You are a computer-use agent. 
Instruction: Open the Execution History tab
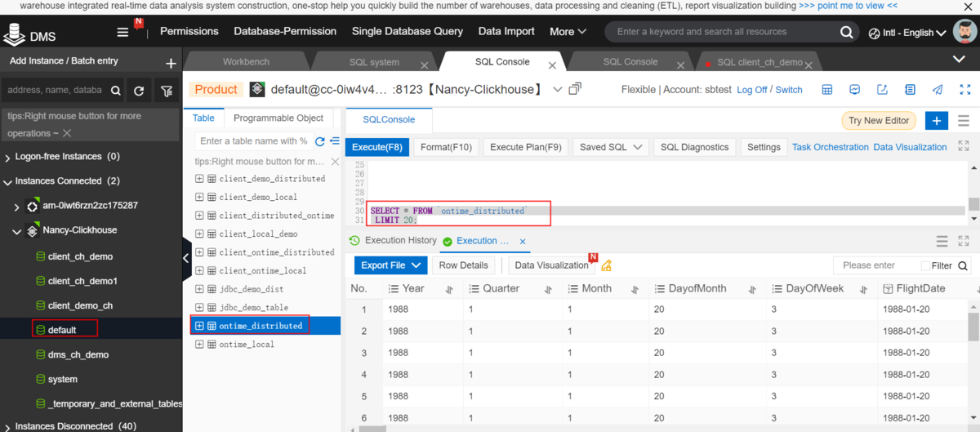[x=392, y=241]
